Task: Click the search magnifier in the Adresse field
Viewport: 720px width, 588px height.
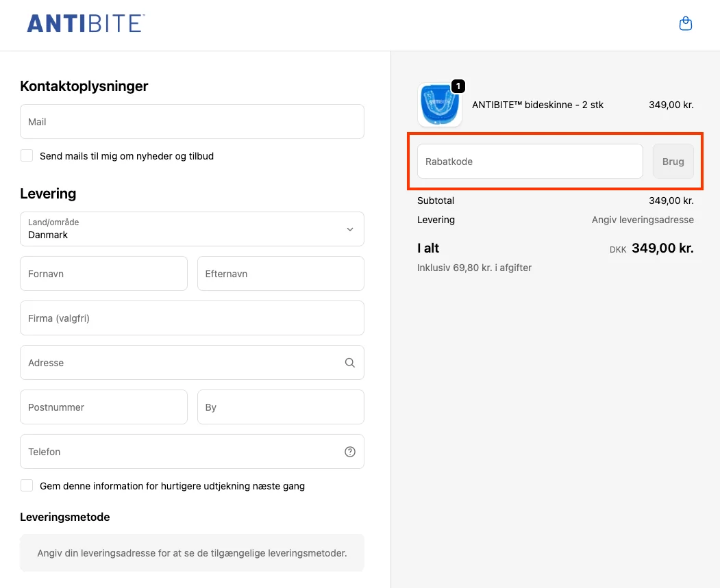Action: coord(349,362)
